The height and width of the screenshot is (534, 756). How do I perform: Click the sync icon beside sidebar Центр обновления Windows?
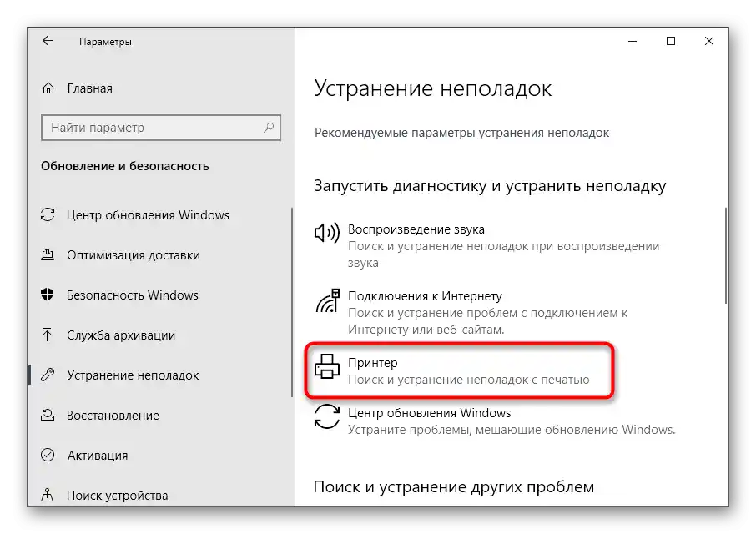tap(48, 214)
